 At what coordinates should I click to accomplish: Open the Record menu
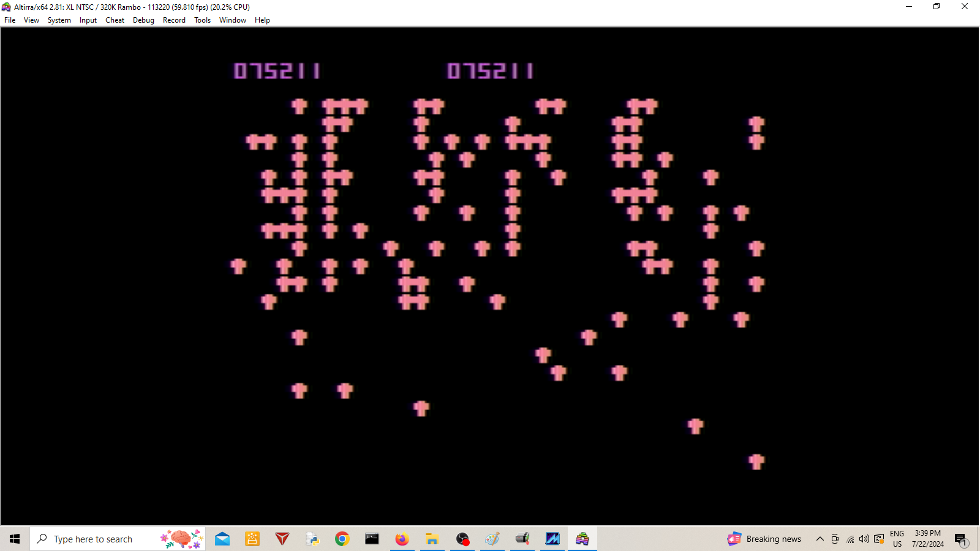174,20
